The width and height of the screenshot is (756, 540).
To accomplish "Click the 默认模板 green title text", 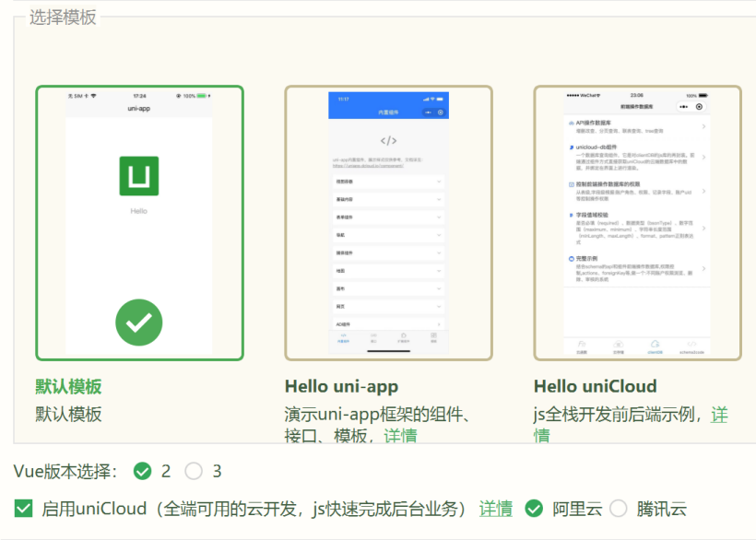I will tap(69, 387).
